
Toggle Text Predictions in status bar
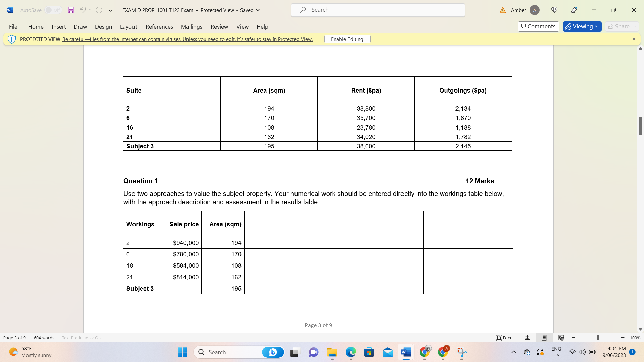click(81, 338)
